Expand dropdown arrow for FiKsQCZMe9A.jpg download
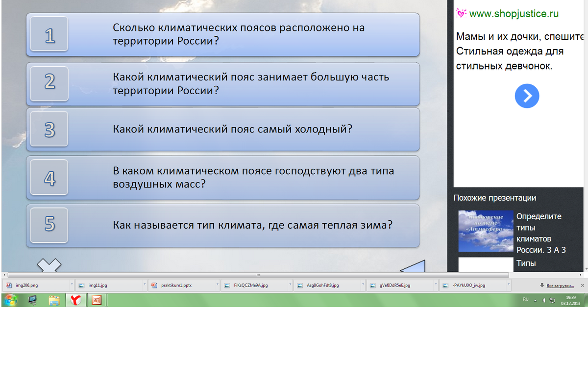The height and width of the screenshot is (390, 588). [x=290, y=285]
